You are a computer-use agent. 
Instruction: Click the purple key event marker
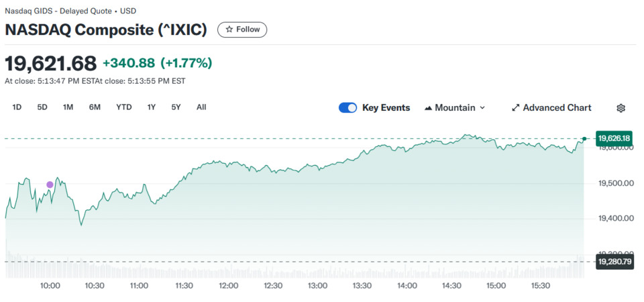[x=50, y=185]
